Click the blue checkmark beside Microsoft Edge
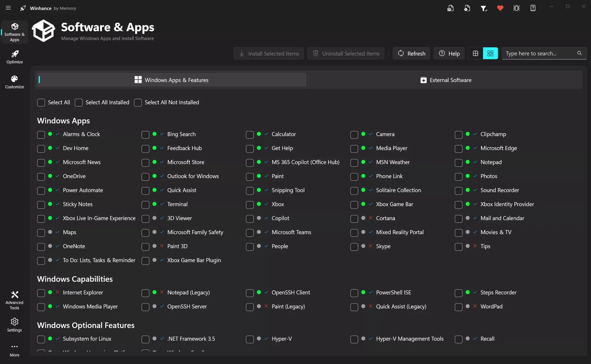The height and width of the screenshot is (364, 591). pyautogui.click(x=475, y=148)
